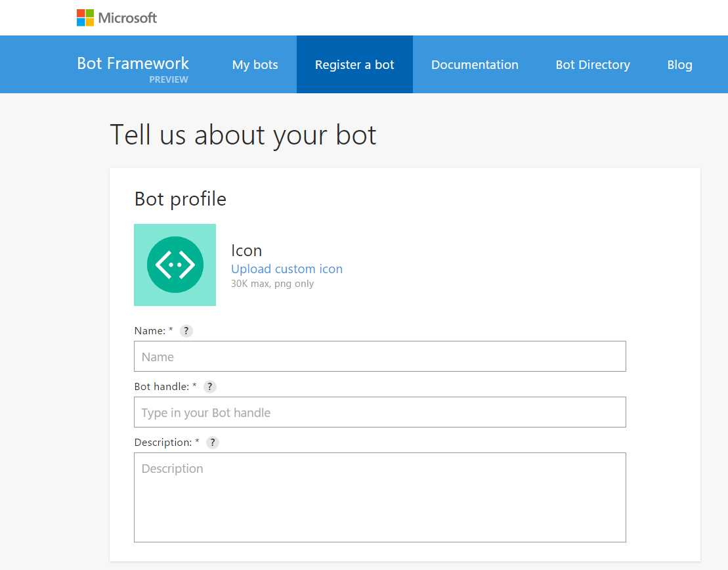Switch to the Register a bot tab
Screen dimensions: 728x570
[x=354, y=64]
